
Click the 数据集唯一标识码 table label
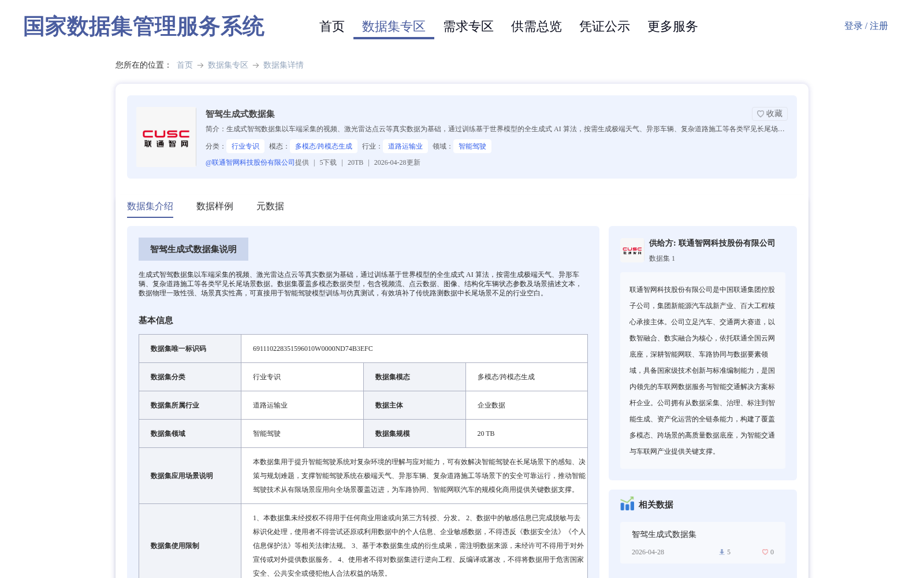click(x=178, y=349)
